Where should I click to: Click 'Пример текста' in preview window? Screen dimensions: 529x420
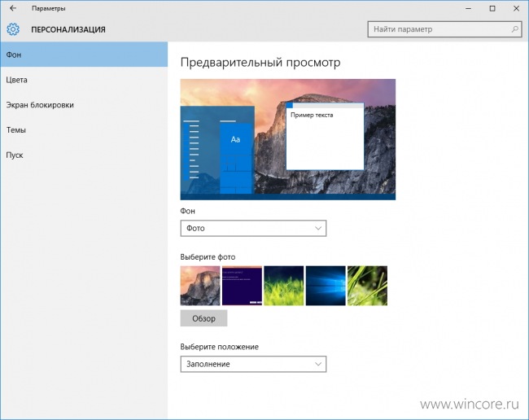click(x=312, y=115)
